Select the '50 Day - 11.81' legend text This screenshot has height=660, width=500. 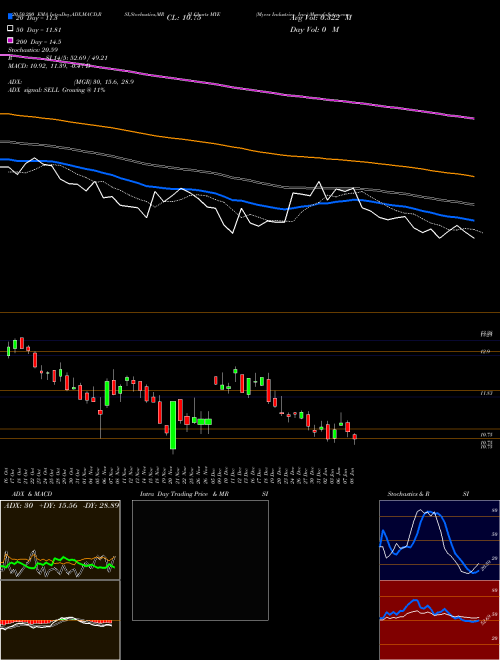pyautogui.click(x=39, y=30)
